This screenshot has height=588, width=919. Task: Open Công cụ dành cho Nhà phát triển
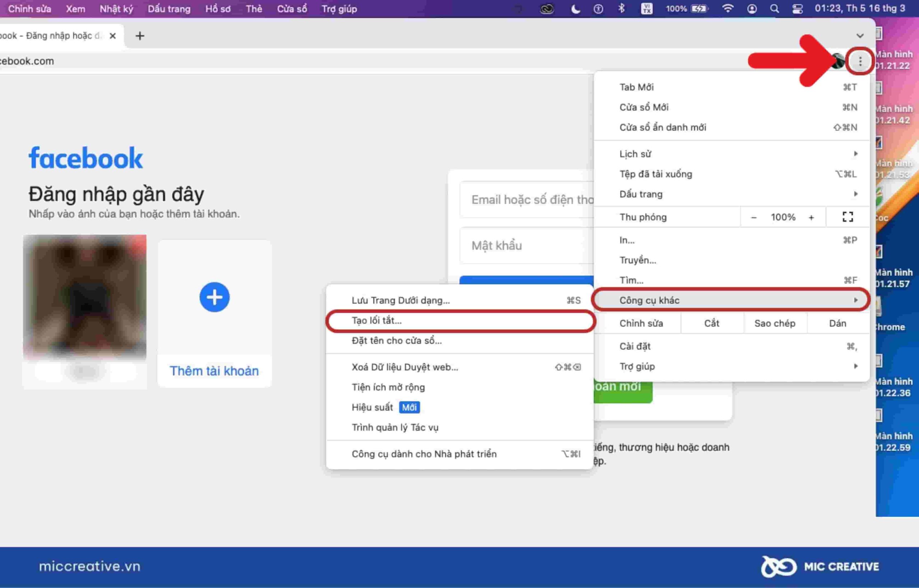point(460,454)
